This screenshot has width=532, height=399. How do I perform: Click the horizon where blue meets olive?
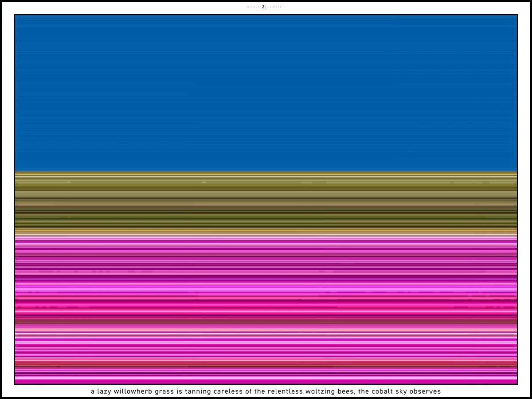coord(266,172)
